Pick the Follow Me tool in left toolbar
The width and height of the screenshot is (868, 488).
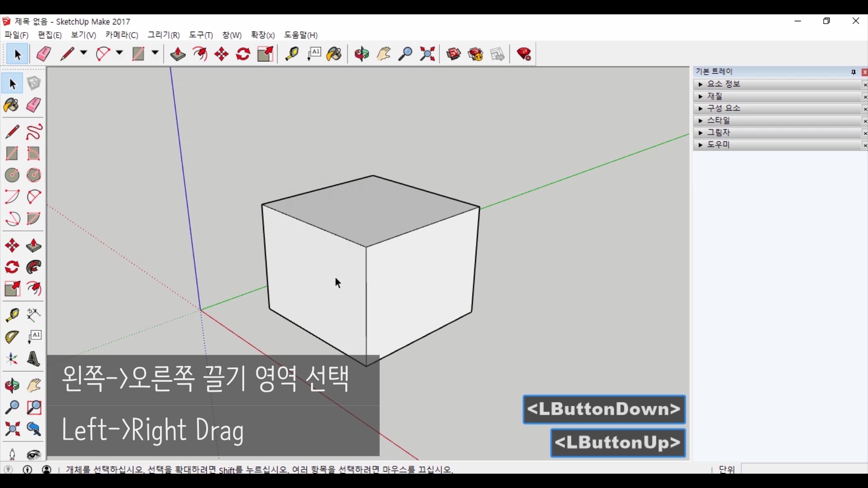34,267
